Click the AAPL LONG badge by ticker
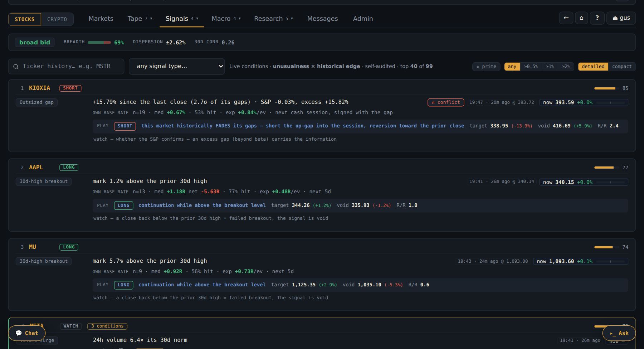The height and width of the screenshot is (349, 644). pos(69,168)
